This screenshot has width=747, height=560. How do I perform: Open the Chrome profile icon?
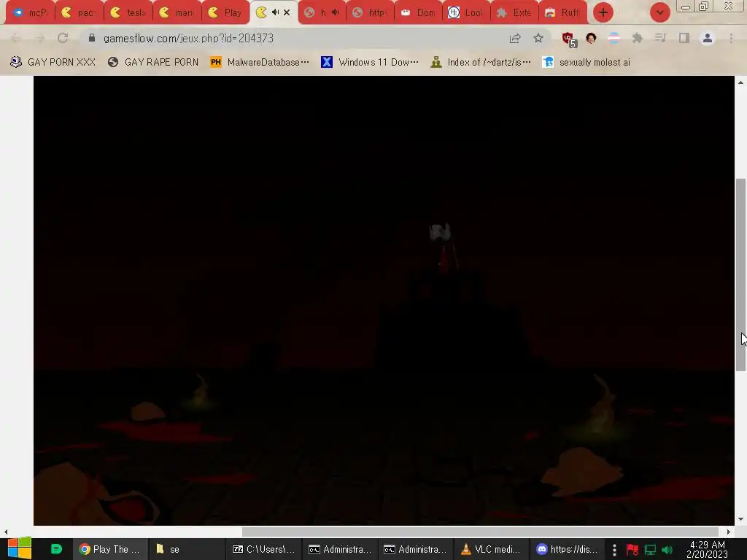(708, 38)
